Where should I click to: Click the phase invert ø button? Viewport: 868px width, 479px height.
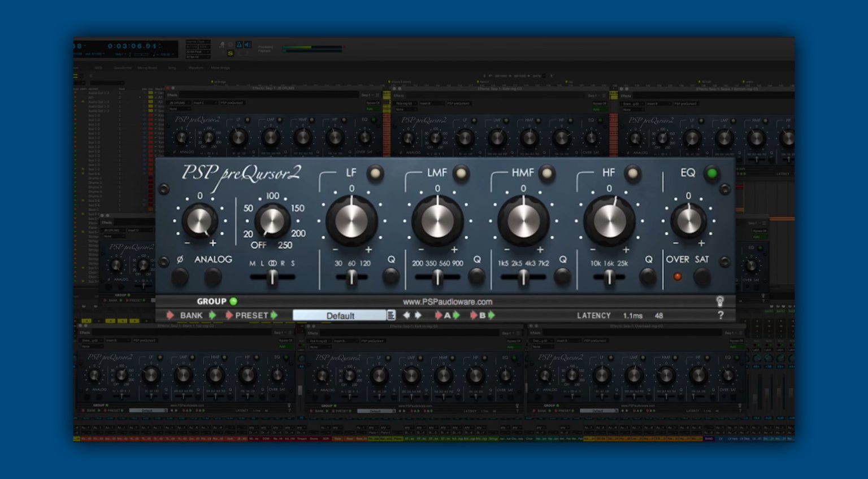click(179, 276)
